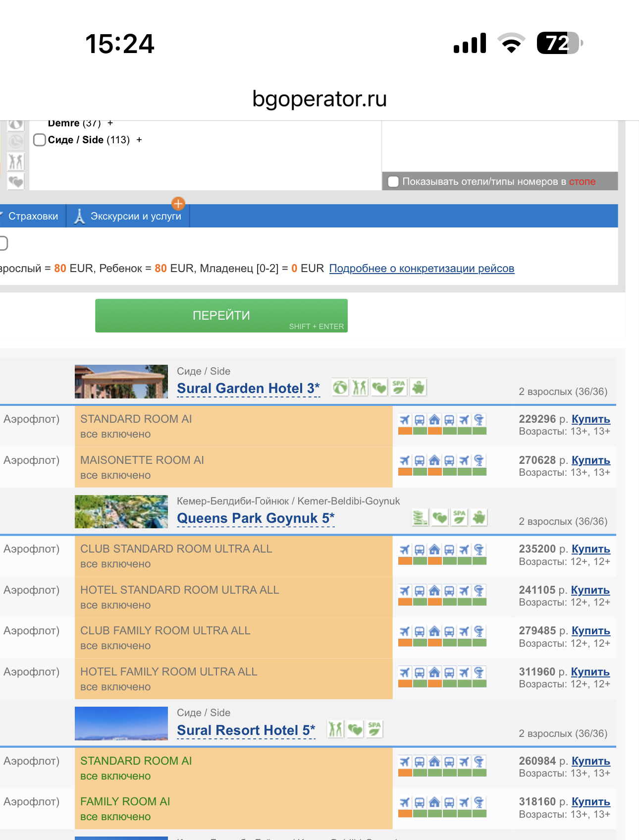Image resolution: width=639 pixels, height=840 pixels.
Task: Click the hearts icon next to Sural Resort Hotel
Action: coord(355,729)
